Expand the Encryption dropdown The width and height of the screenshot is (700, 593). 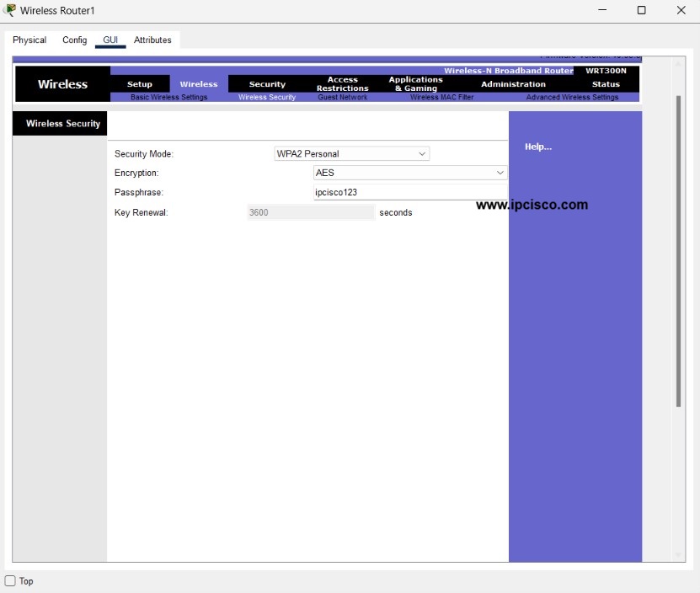coord(410,173)
